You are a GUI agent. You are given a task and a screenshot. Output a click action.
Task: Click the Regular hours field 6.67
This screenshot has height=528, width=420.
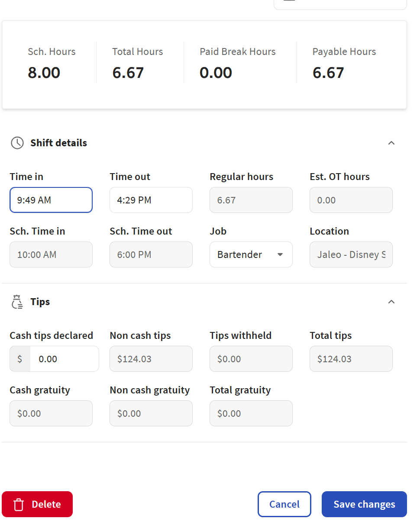[x=251, y=200]
